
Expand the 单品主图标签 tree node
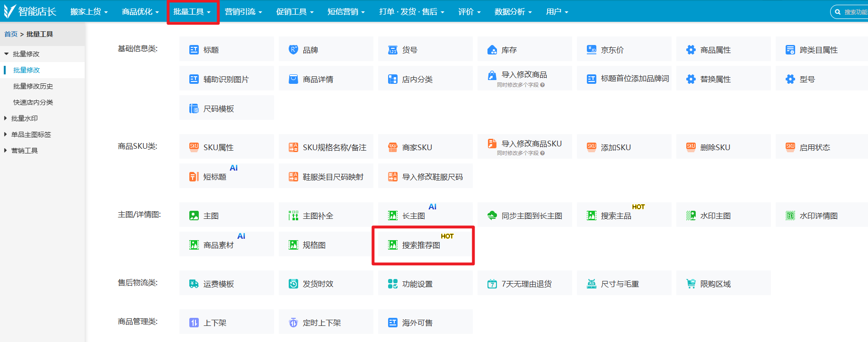pos(6,135)
